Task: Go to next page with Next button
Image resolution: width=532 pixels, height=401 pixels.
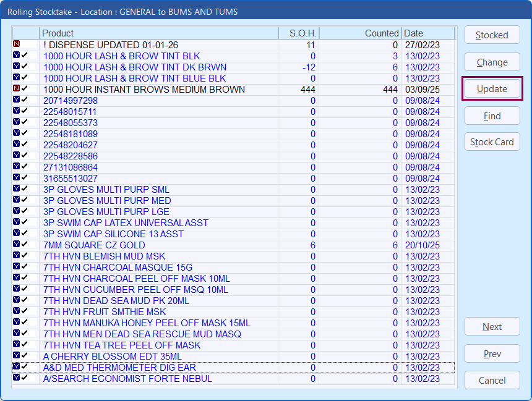Action: pyautogui.click(x=492, y=327)
